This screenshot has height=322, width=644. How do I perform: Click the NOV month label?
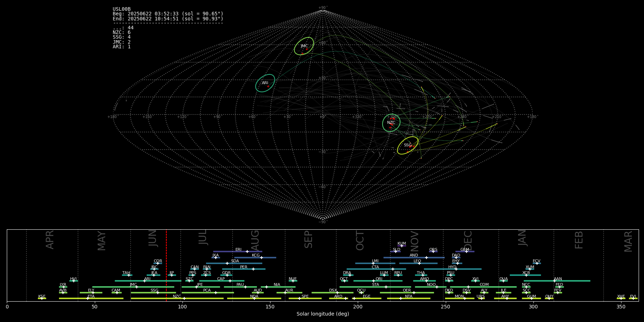pyautogui.click(x=415, y=241)
